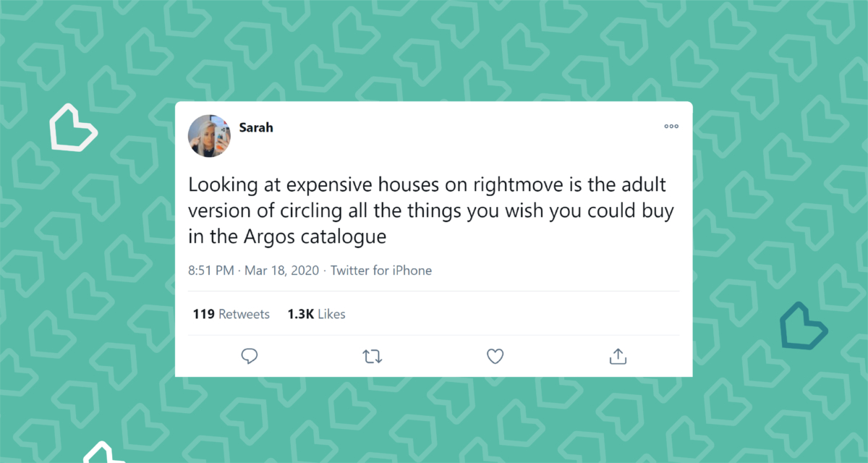Click the heart icon to like the tweet
The width and height of the screenshot is (868, 463).
(x=495, y=356)
